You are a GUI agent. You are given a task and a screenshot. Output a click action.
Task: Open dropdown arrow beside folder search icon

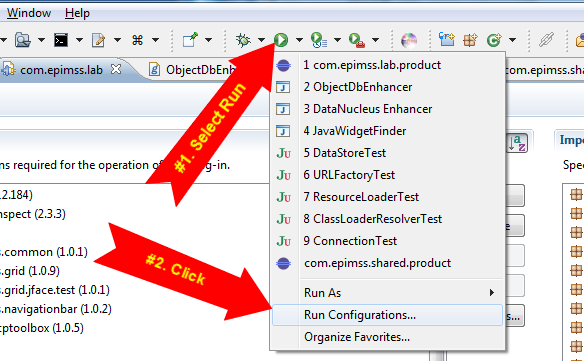pyautogui.click(x=41, y=40)
